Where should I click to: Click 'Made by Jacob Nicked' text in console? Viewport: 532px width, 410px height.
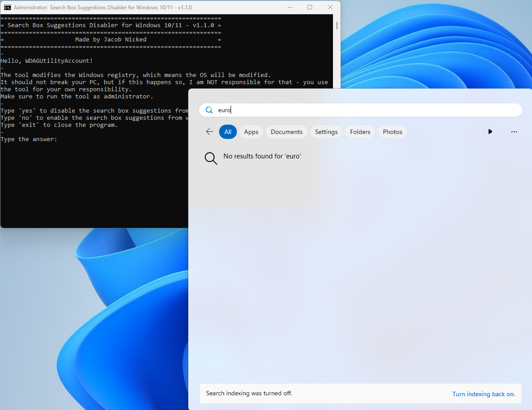point(110,39)
